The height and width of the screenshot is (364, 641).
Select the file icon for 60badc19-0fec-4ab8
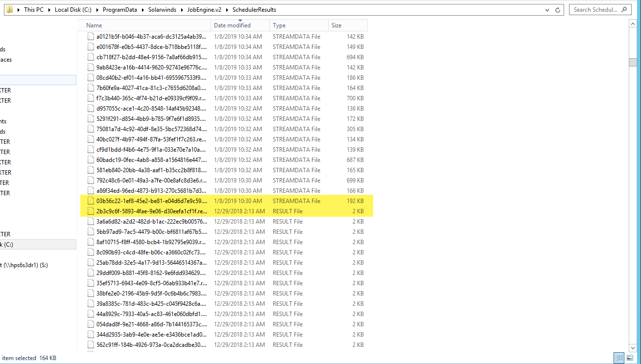coord(91,159)
